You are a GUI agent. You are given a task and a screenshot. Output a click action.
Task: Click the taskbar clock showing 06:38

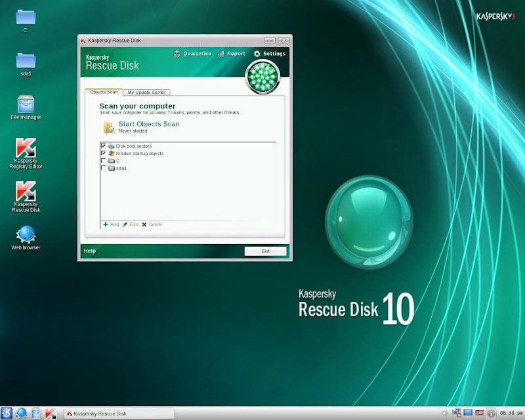point(511,413)
